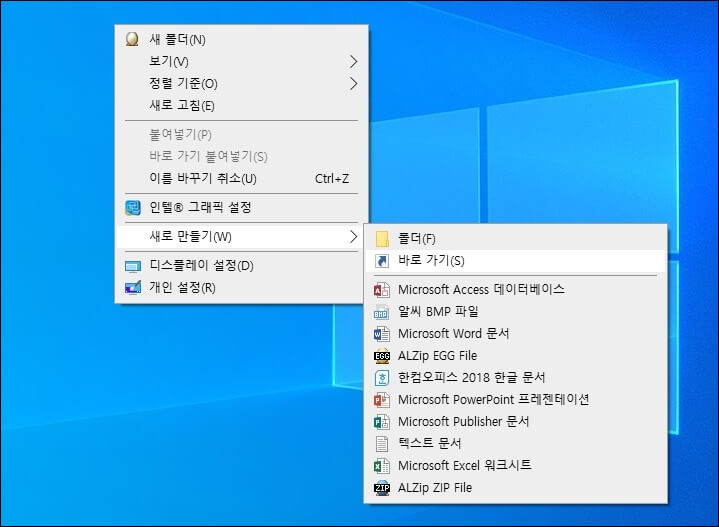Screen dimensions: 719x527
Task: Click the greyed-out 바로 가기 붙여넣기(S) entry
Action: pyautogui.click(x=242, y=156)
